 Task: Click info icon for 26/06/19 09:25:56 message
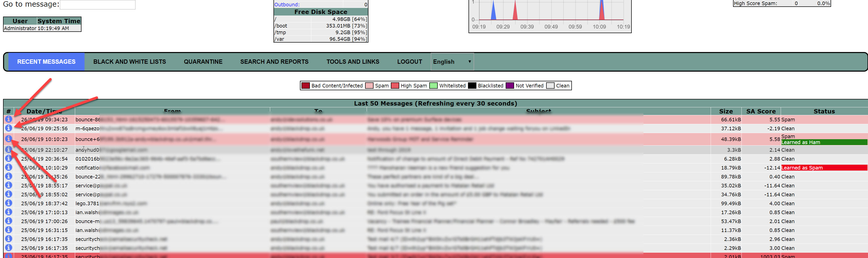tap(8, 128)
